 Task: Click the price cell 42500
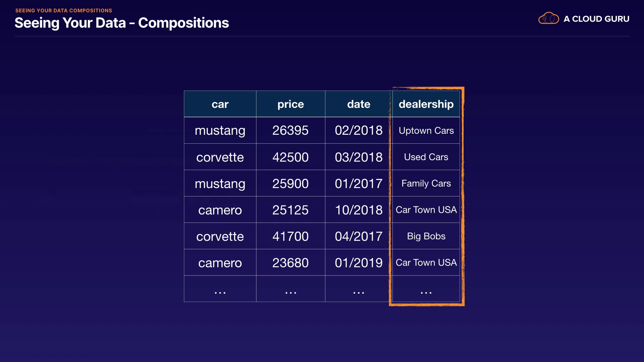coord(290,157)
